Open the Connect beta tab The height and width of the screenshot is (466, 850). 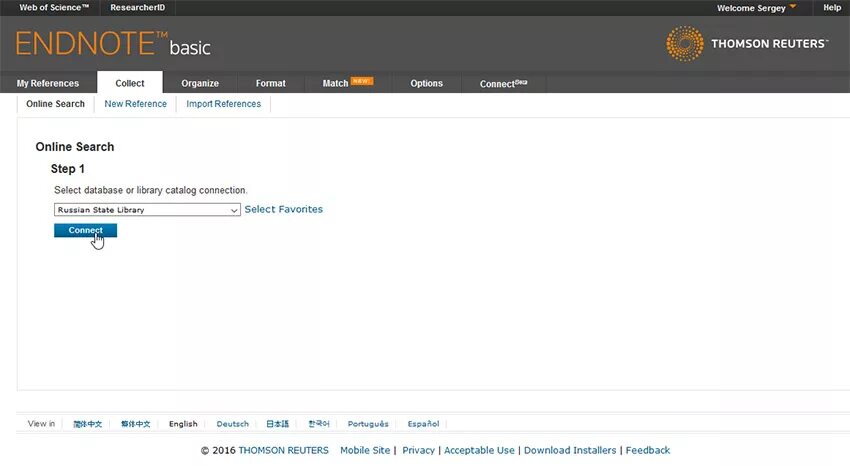[x=503, y=83]
